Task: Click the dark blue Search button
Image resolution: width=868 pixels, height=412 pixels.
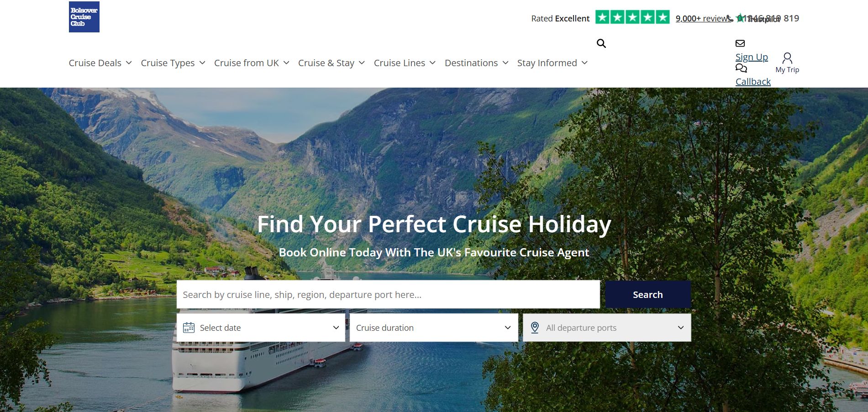Action: coord(648,294)
